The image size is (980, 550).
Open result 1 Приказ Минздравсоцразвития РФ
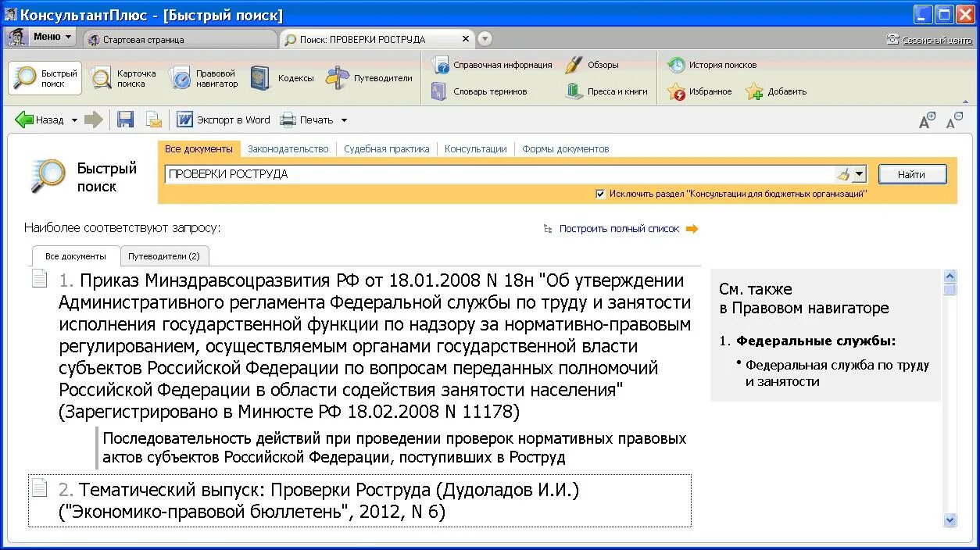tap(375, 345)
